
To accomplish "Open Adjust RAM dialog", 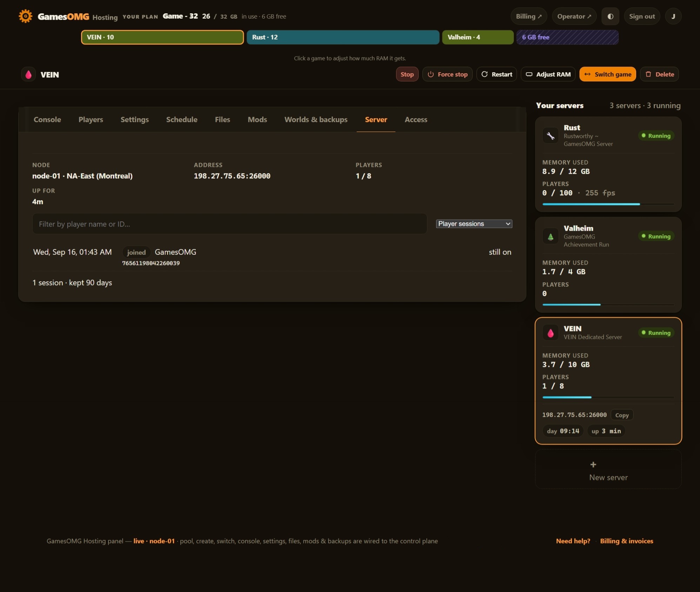I will pos(548,74).
